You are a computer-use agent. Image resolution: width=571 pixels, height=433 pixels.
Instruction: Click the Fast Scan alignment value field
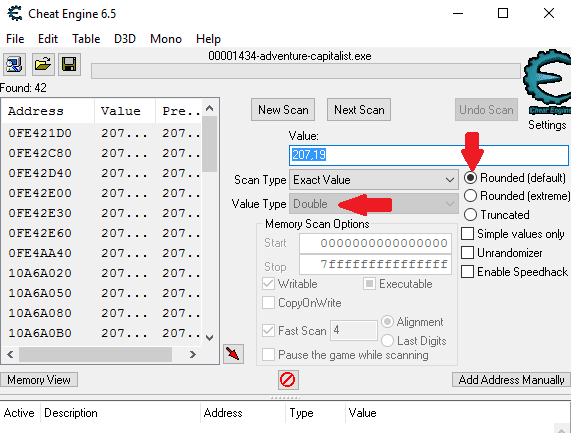(354, 331)
